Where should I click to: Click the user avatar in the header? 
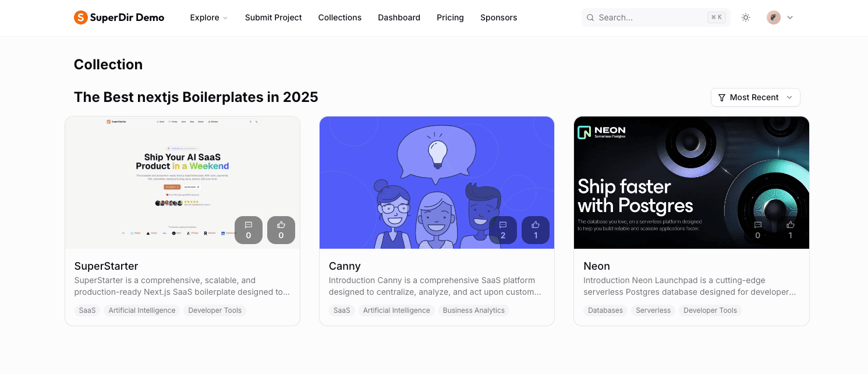click(x=773, y=17)
